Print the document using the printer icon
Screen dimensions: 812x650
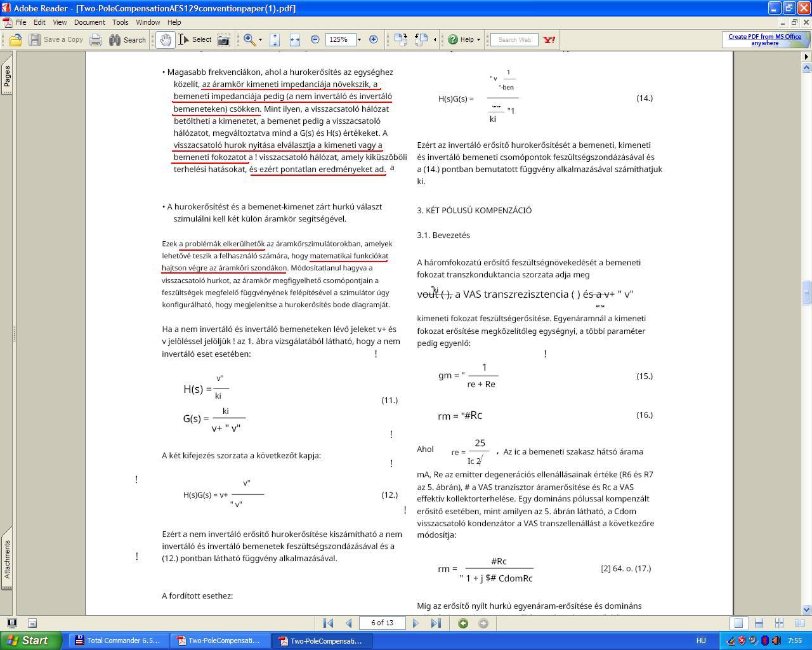[96, 39]
